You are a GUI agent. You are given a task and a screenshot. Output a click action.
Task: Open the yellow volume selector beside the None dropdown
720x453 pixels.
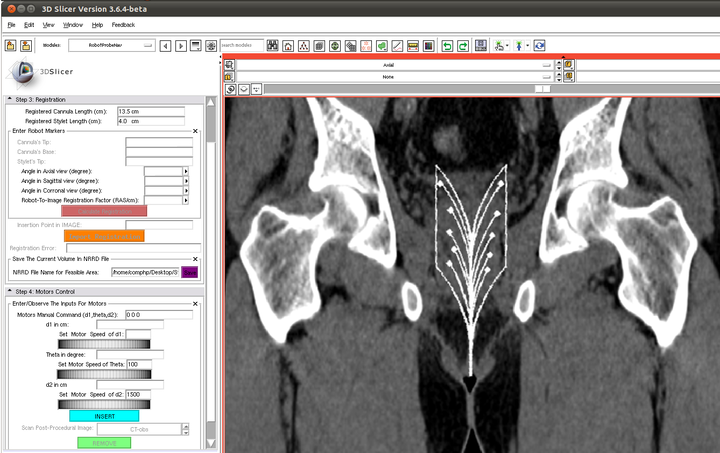569,76
